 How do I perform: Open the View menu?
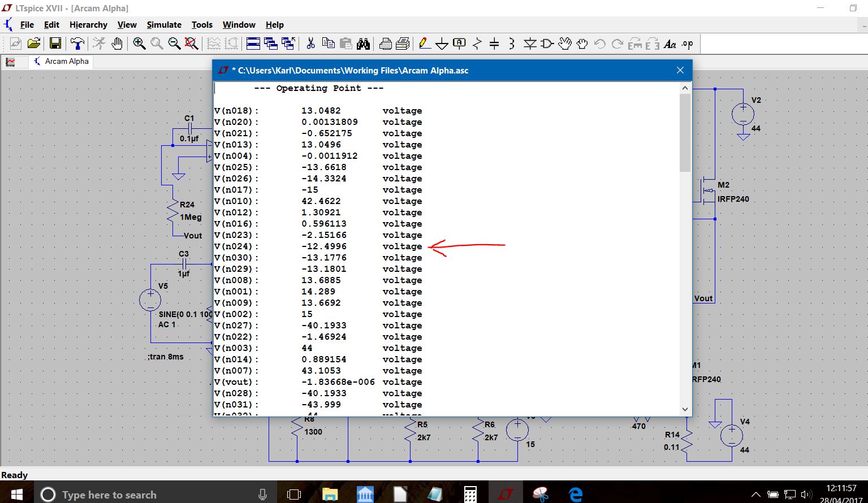(x=127, y=25)
